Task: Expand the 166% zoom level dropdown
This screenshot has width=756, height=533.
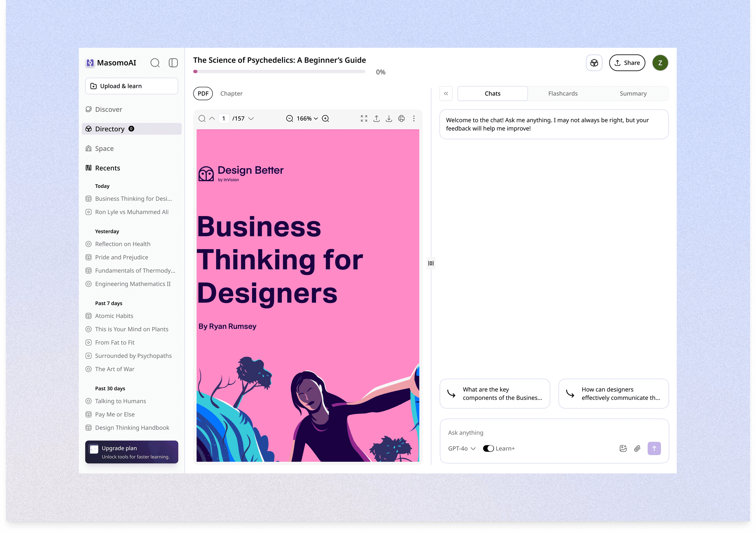Action: pos(307,118)
